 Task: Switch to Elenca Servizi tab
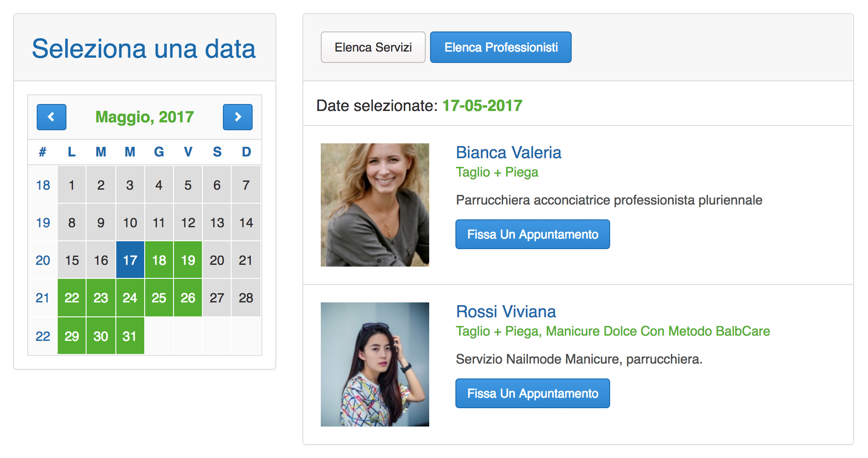[373, 47]
